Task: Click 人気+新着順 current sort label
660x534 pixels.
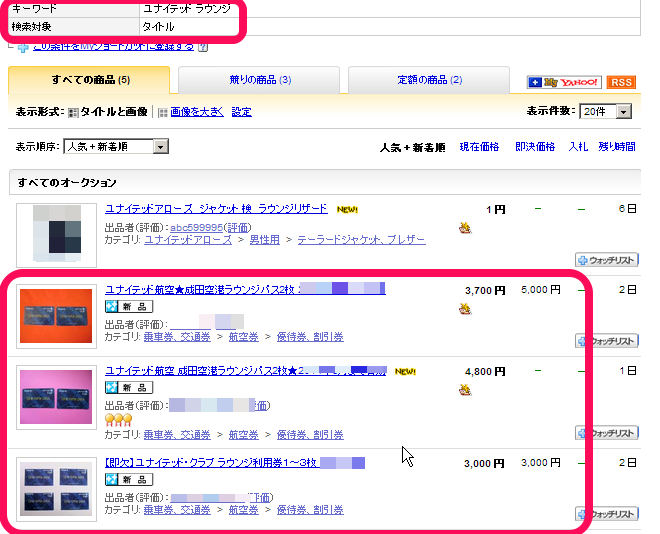Action: 412,148
